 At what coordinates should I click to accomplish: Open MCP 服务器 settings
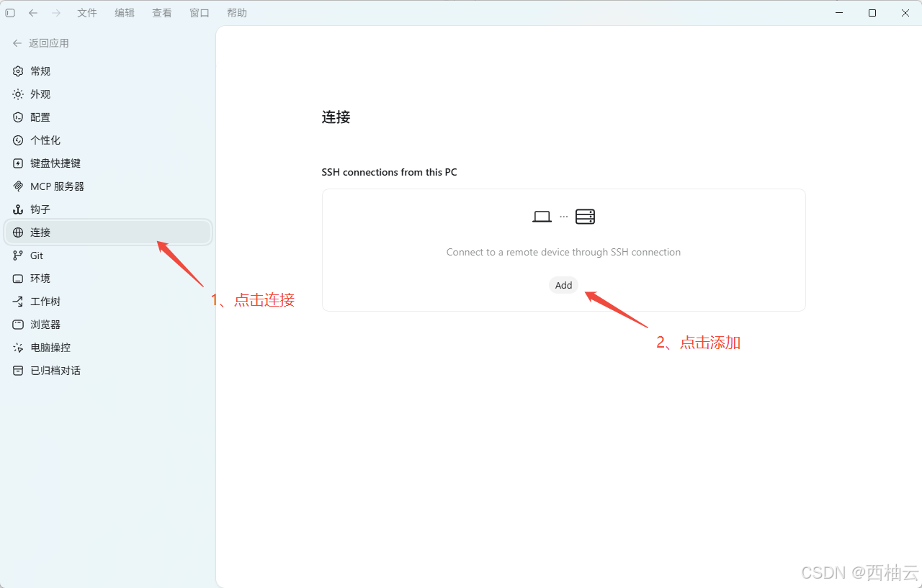(108, 186)
